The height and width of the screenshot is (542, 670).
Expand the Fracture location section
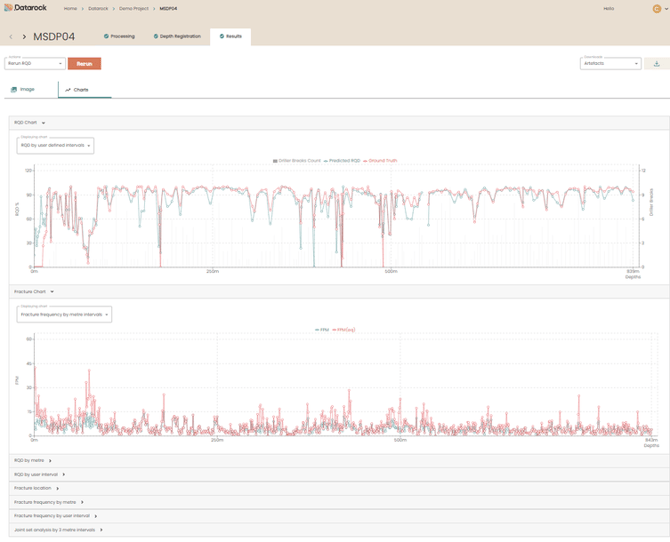36,488
